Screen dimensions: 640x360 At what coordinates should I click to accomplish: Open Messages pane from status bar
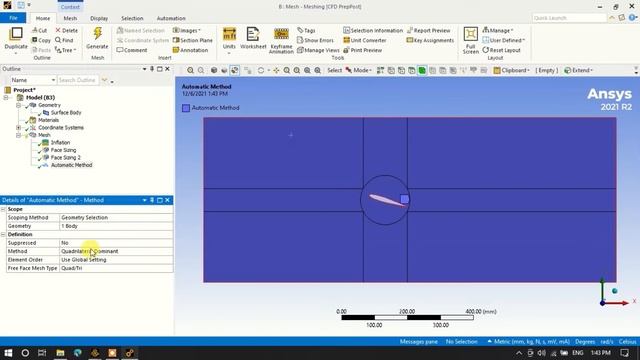(419, 342)
